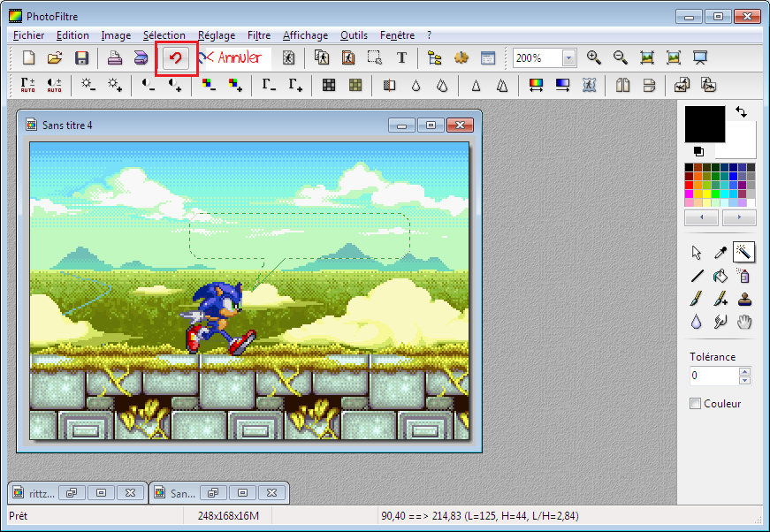
Task: Open the Filtre menu
Action: 259,35
